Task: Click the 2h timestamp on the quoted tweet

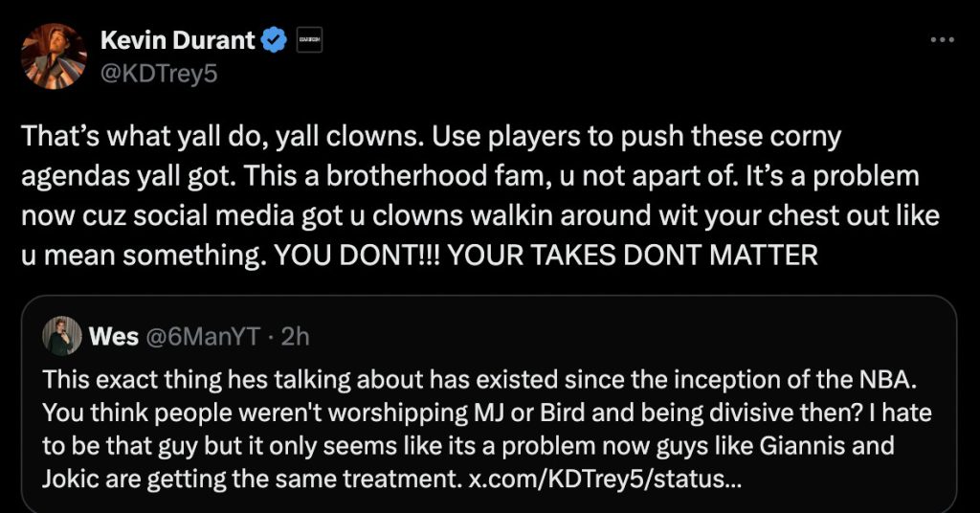Action: click(296, 337)
